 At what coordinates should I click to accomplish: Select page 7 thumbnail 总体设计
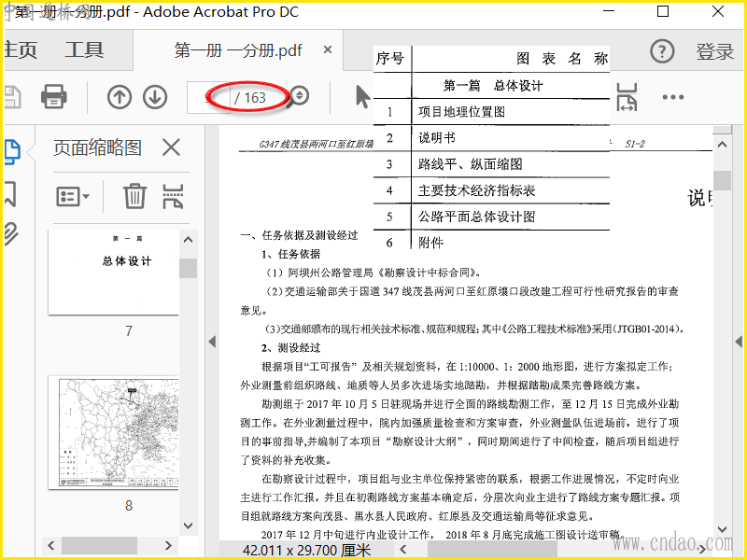coord(114,273)
